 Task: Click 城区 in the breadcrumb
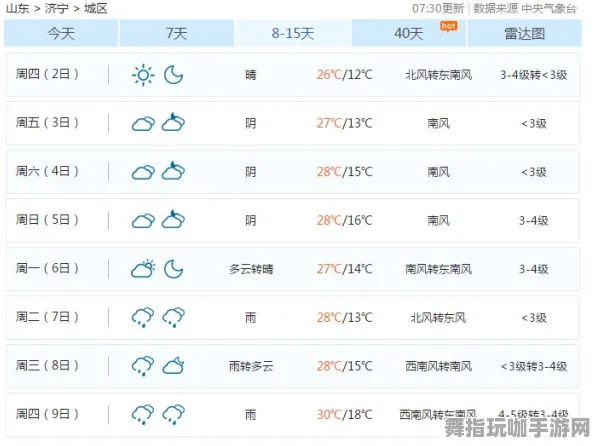95,8
